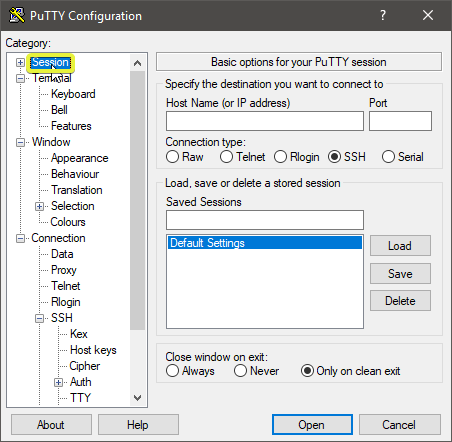Collapse the SSH tree node
This screenshot has width=452, height=442.
pos(39,318)
